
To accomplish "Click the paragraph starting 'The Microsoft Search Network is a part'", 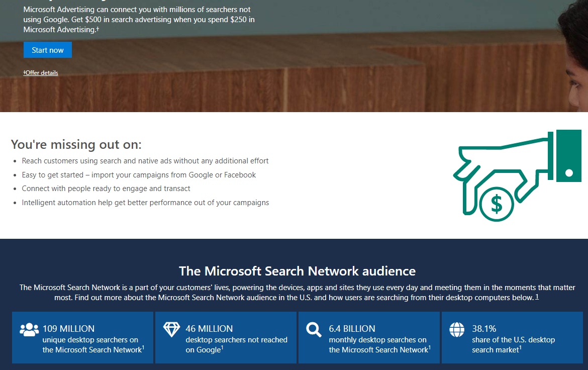I will tap(298, 292).
